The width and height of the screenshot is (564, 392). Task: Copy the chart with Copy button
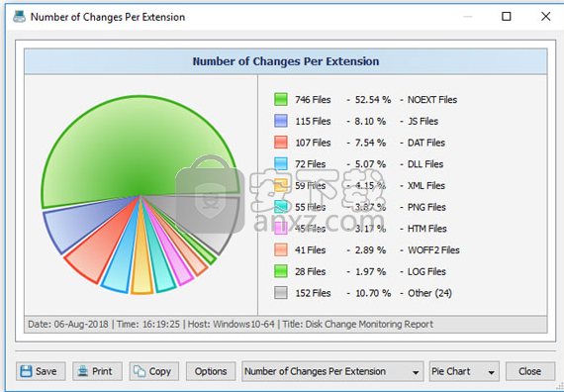154,371
